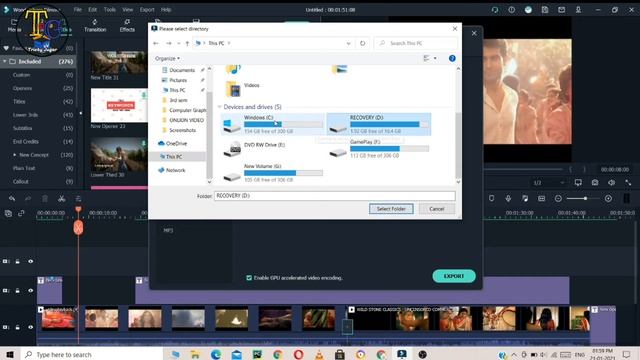Click the snapshot camera icon under the preview
The height and width of the screenshot is (360, 640).
595,182
